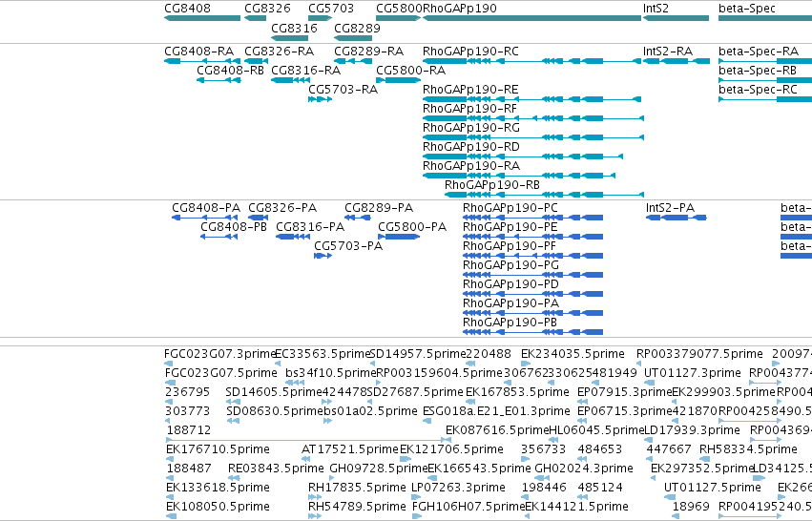Select transcript beta-Spec-RC

[x=765, y=99]
